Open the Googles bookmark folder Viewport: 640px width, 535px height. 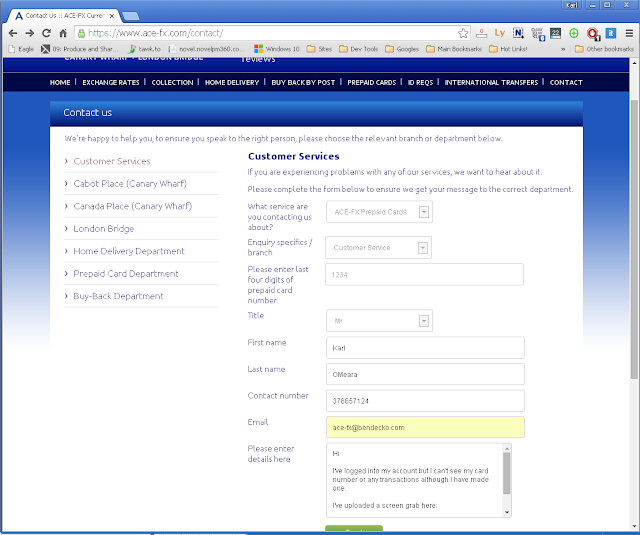click(402, 49)
